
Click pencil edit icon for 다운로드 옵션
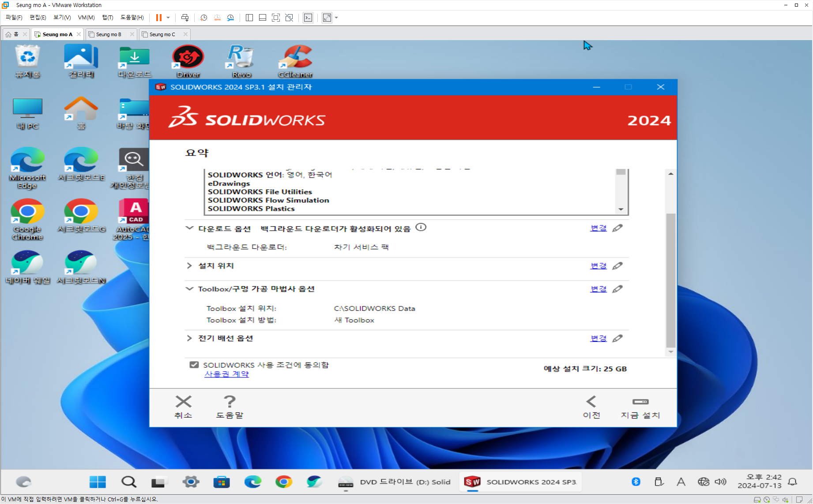(617, 228)
